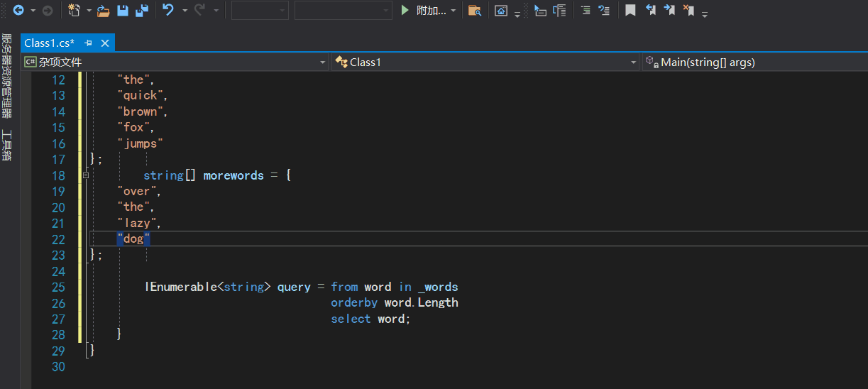Screen dimensions: 868x389
Task: Click the green start debugging arrow
Action: pyautogui.click(x=405, y=10)
